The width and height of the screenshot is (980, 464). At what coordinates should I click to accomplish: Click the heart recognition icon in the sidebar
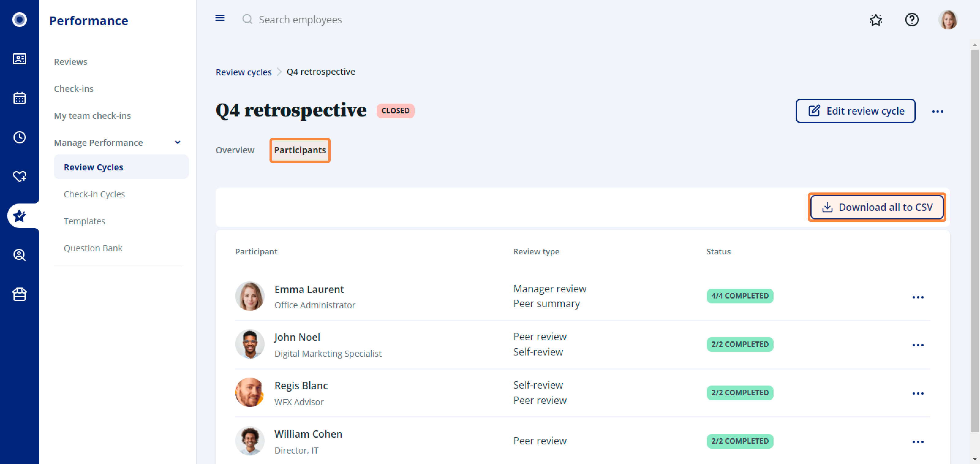[19, 176]
